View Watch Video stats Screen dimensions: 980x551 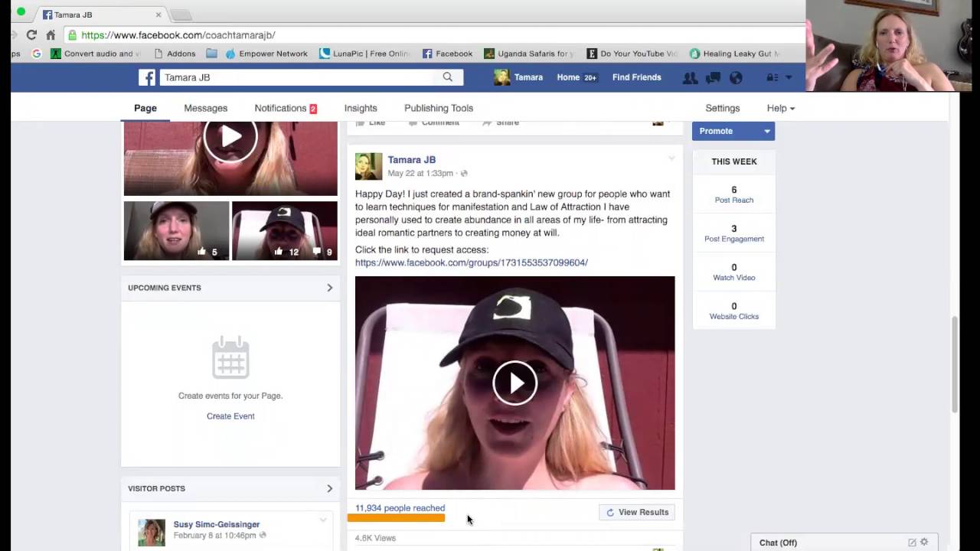pyautogui.click(x=734, y=272)
